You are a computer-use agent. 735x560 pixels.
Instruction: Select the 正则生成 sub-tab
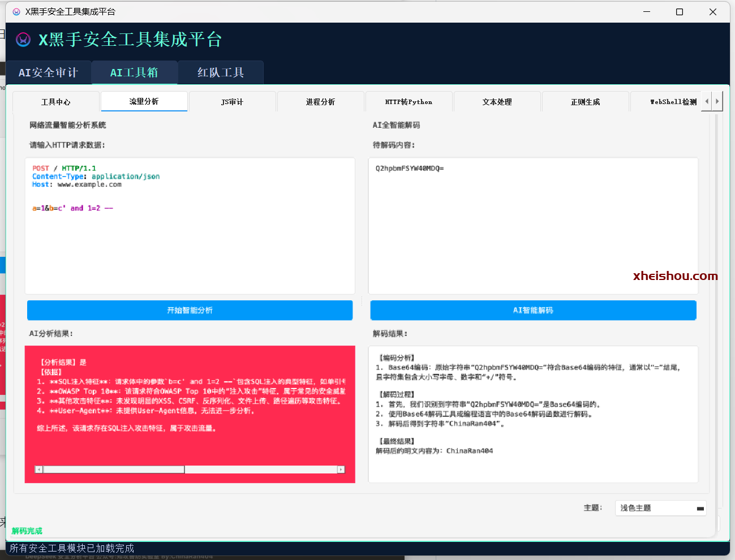click(585, 102)
